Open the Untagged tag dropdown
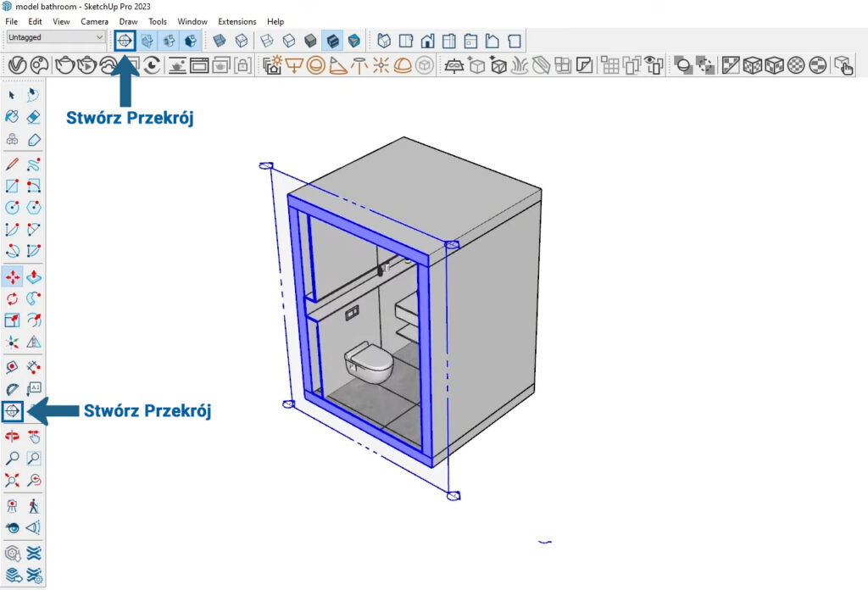 tap(56, 37)
